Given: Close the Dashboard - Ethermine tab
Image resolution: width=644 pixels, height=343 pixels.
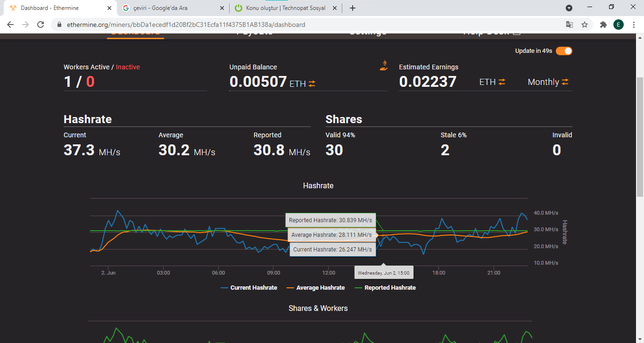Looking at the screenshot, I should tap(109, 8).
